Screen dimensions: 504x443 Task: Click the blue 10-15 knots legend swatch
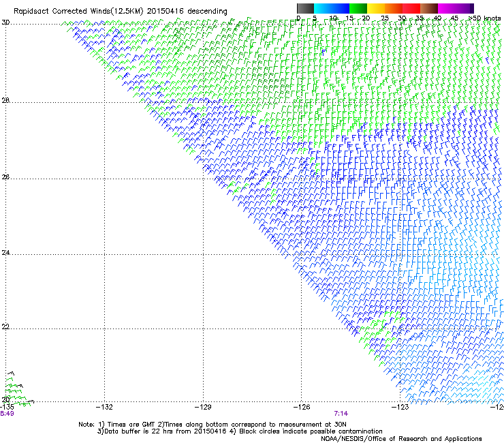tap(341, 8)
